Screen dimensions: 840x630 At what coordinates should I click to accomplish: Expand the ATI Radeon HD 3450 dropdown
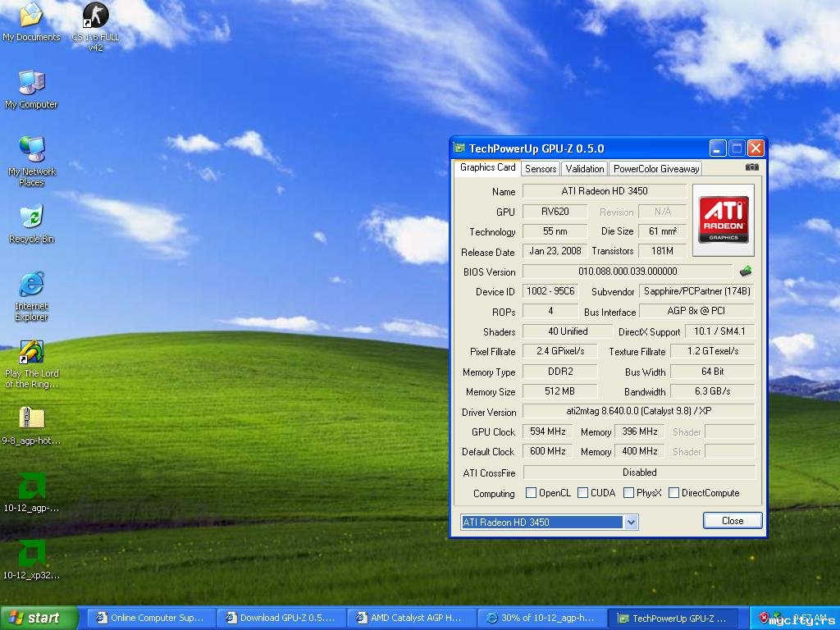[631, 523]
